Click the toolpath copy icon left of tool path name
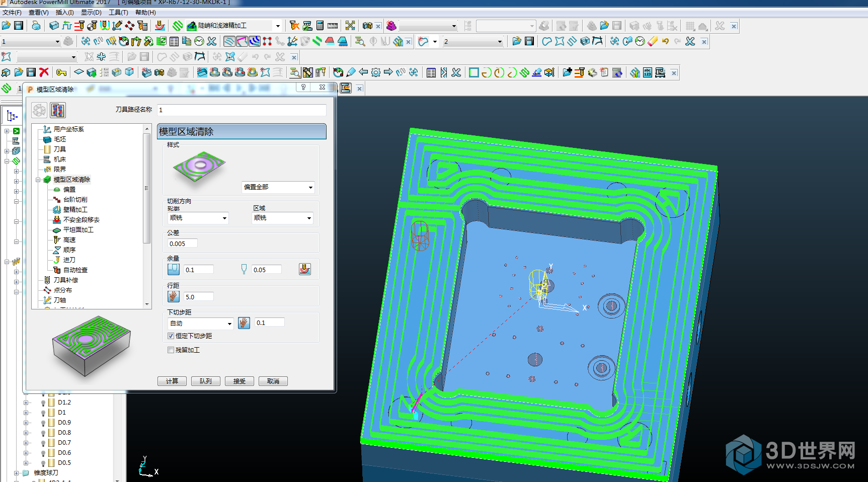868x482 pixels. 58,110
